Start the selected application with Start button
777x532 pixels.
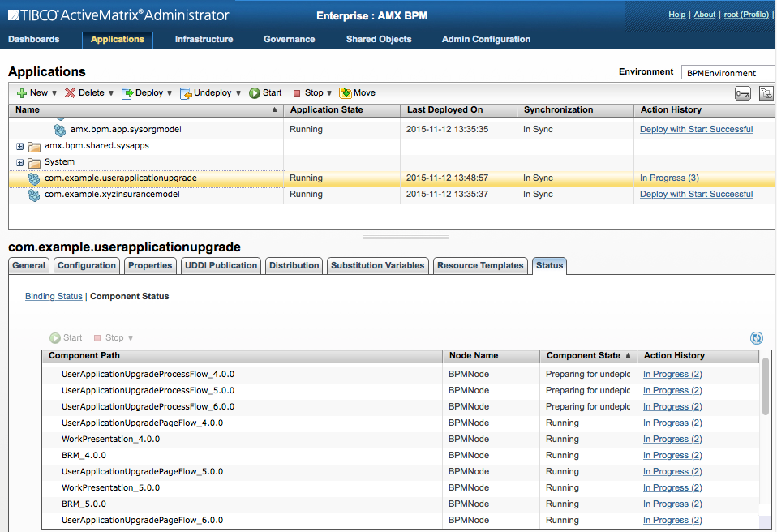[265, 93]
